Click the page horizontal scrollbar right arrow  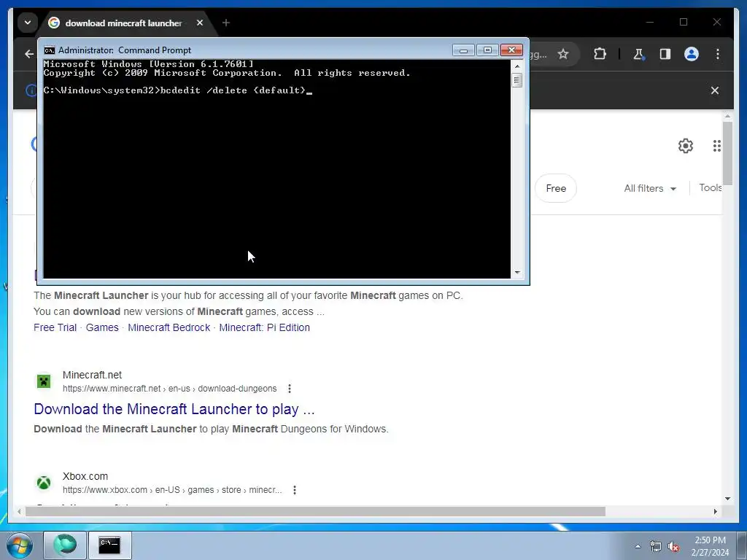tap(715, 511)
